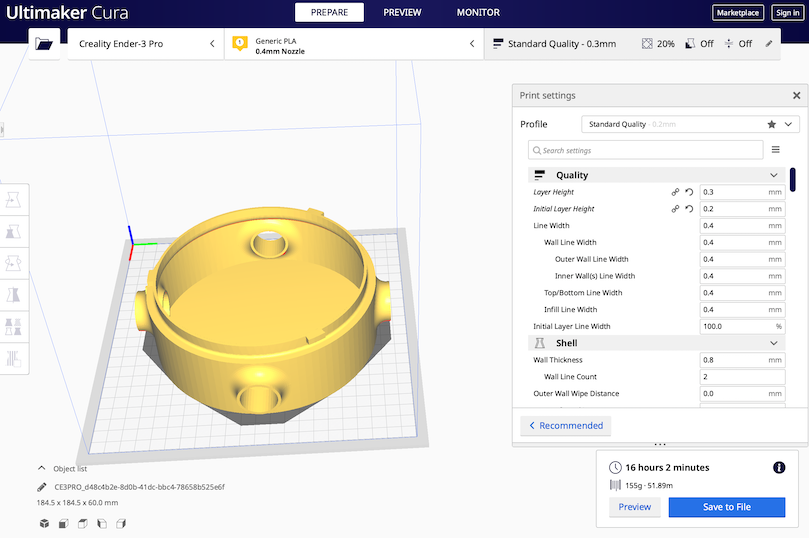Switch to right side view icon

[121, 524]
